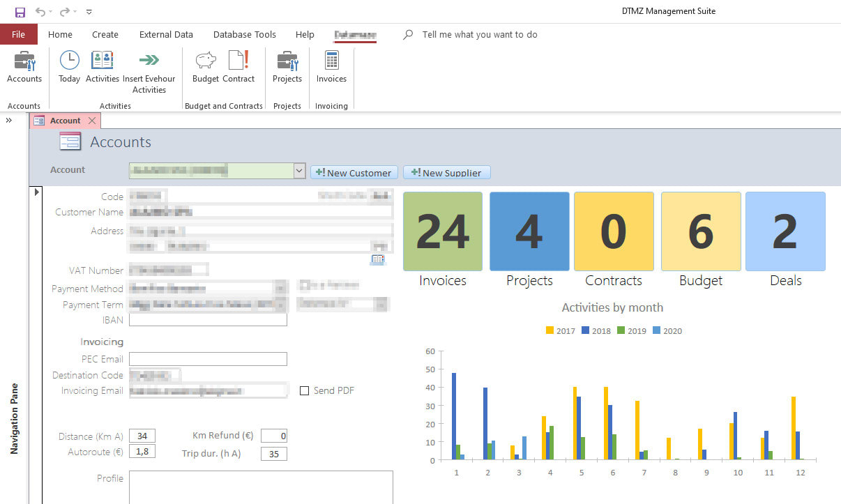Viewport: 841px width, 504px height.
Task: Open the Account combo box dropdown
Action: 299,171
